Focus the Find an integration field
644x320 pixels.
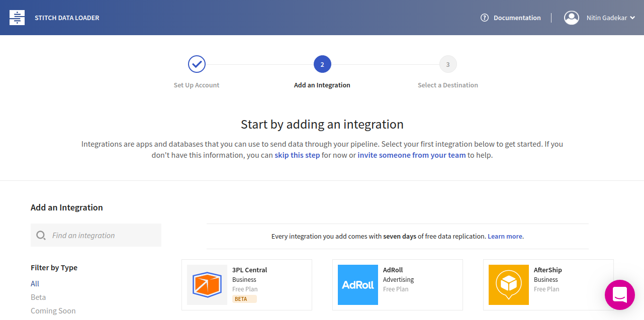point(96,235)
